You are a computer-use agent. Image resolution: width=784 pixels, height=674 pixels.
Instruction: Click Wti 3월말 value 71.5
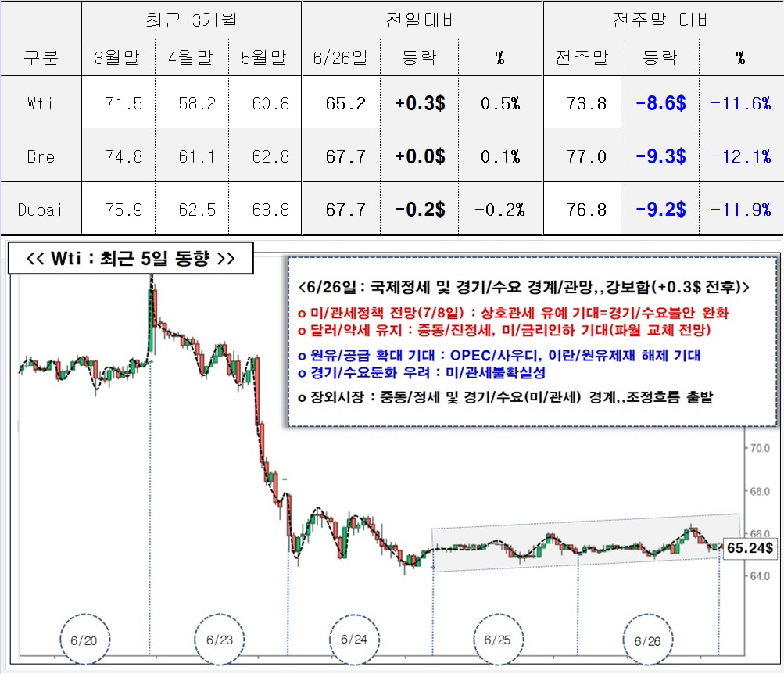click(124, 103)
